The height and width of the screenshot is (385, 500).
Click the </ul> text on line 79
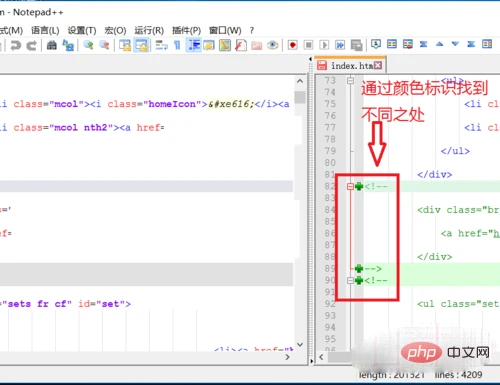(x=455, y=151)
